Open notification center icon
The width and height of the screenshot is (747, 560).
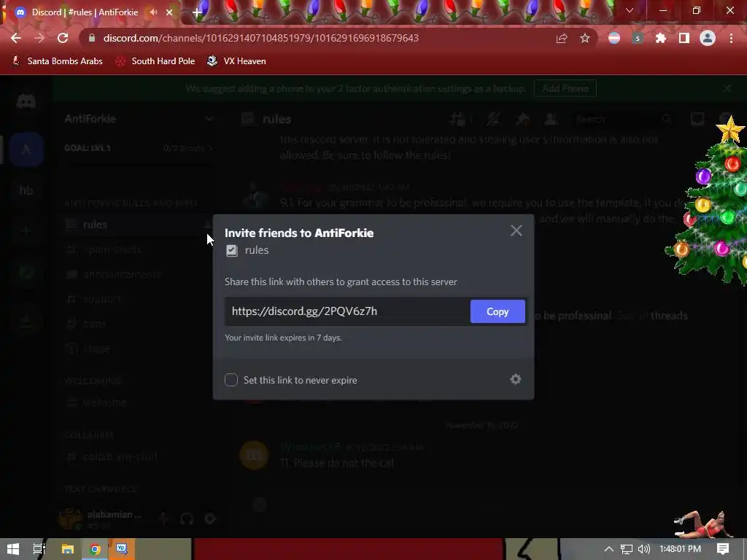pyautogui.click(x=723, y=549)
